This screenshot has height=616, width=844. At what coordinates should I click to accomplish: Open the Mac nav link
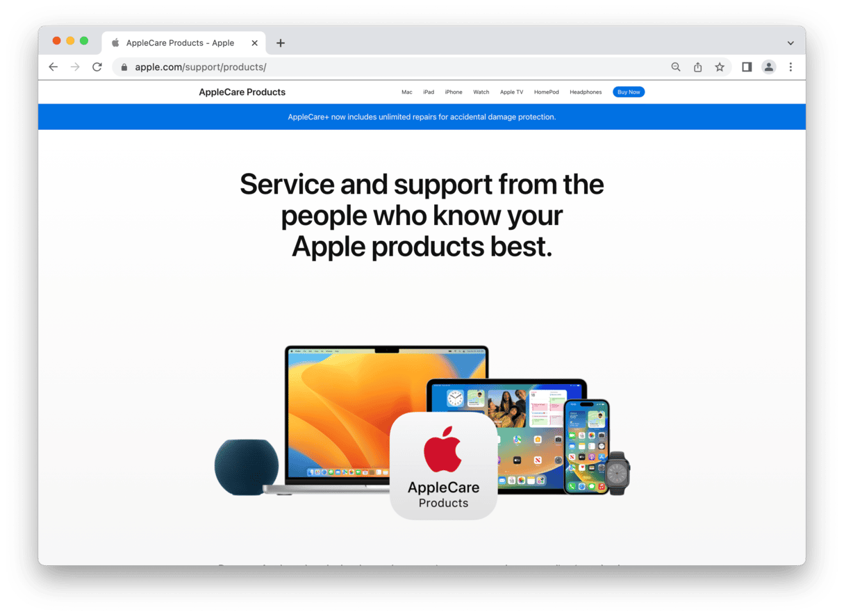[x=407, y=92]
